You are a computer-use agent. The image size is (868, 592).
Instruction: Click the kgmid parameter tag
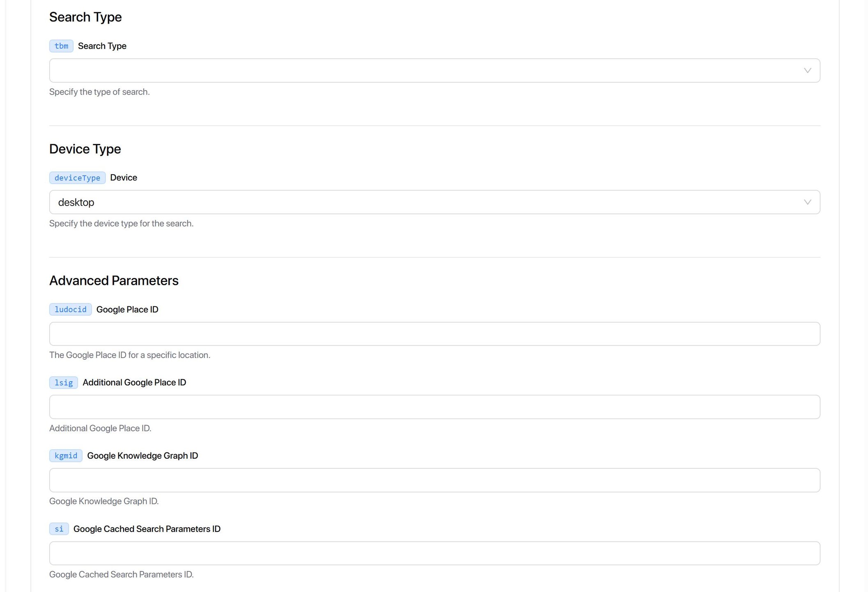coord(66,456)
